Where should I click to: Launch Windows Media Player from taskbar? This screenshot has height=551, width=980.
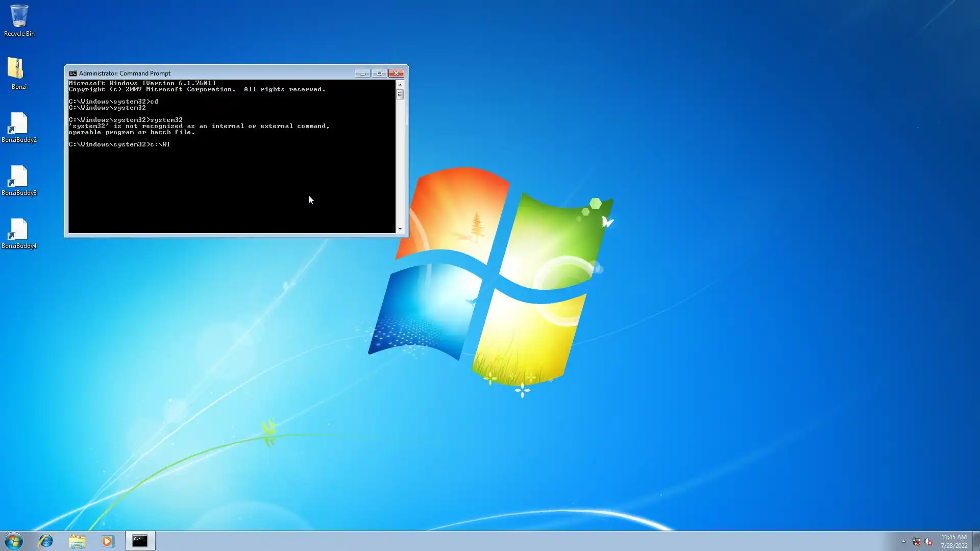tap(108, 541)
